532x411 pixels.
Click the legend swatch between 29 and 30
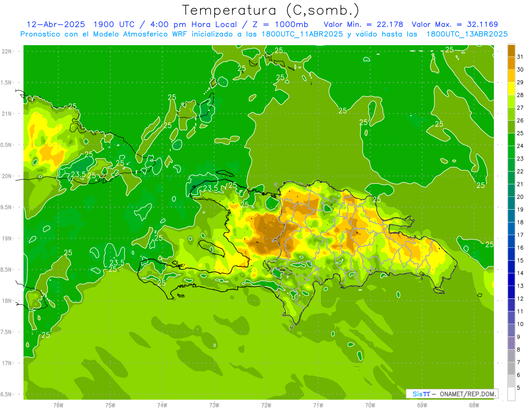(511, 76)
